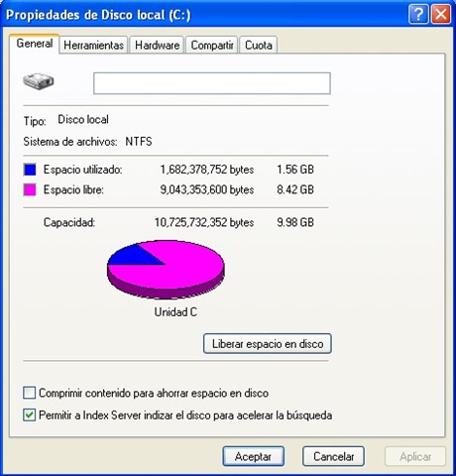Open the Hardware tab

[157, 45]
